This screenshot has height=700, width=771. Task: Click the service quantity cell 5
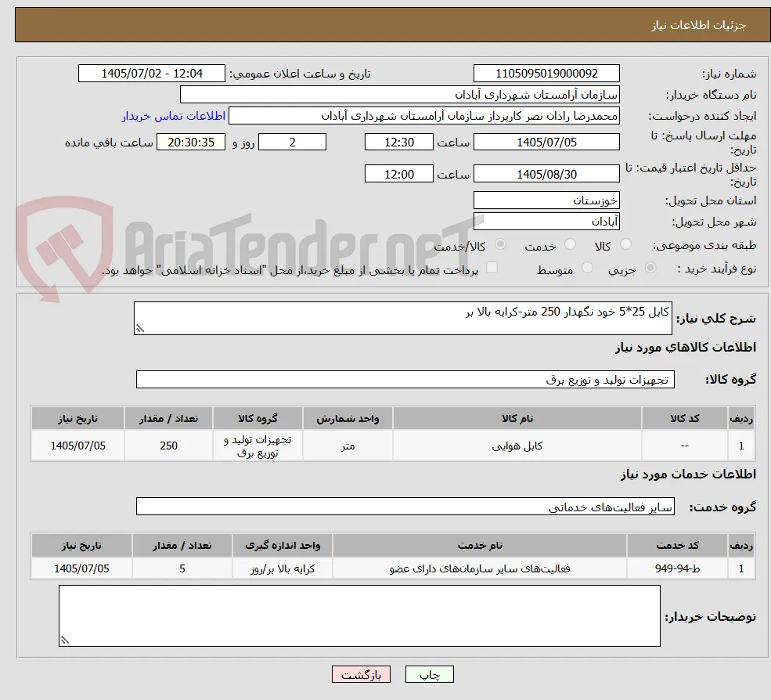coord(182,568)
